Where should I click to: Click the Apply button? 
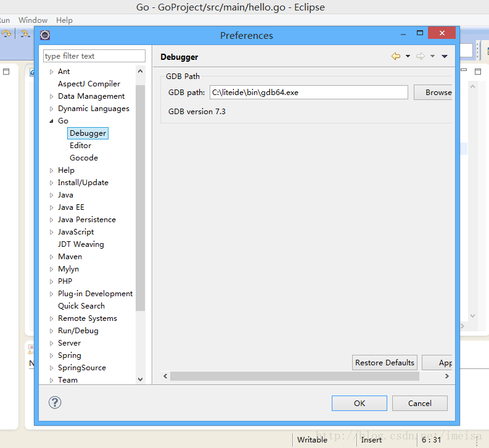pos(437,362)
